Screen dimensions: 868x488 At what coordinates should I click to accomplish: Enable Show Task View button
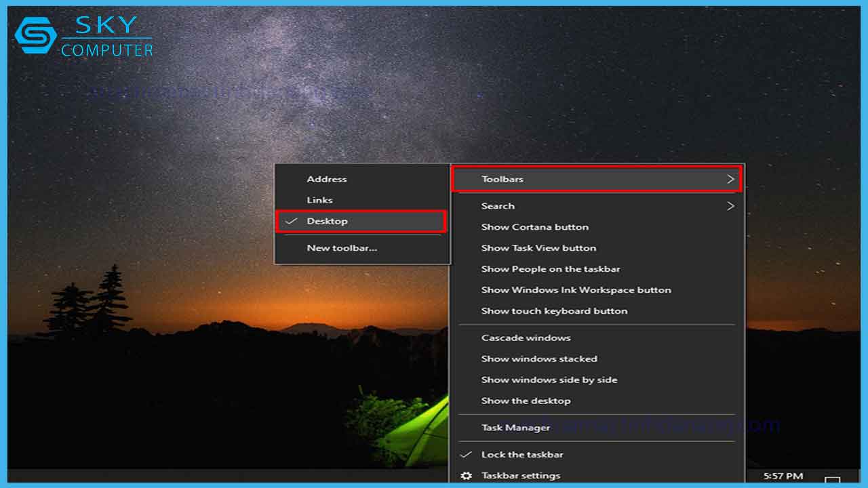[x=538, y=248]
